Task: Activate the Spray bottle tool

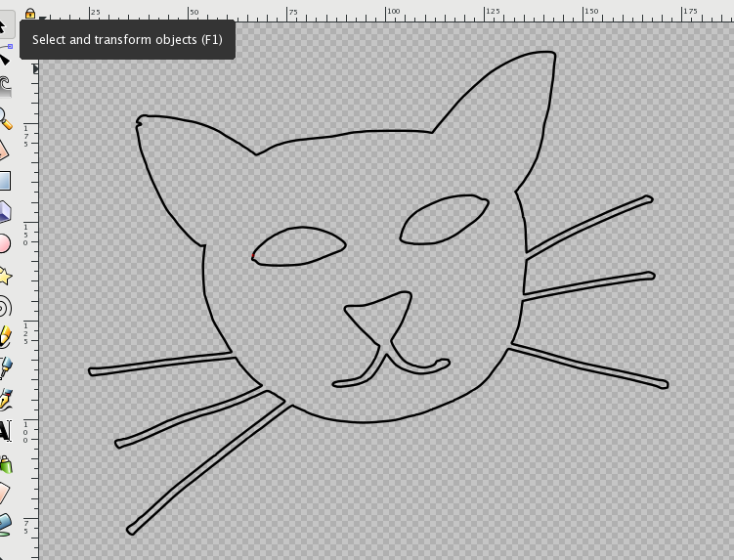Action: (4, 462)
